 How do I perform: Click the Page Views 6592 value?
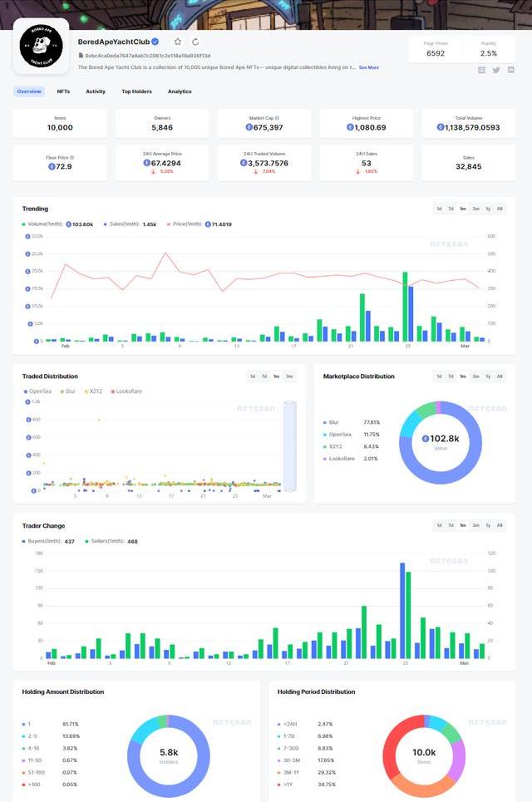436,53
